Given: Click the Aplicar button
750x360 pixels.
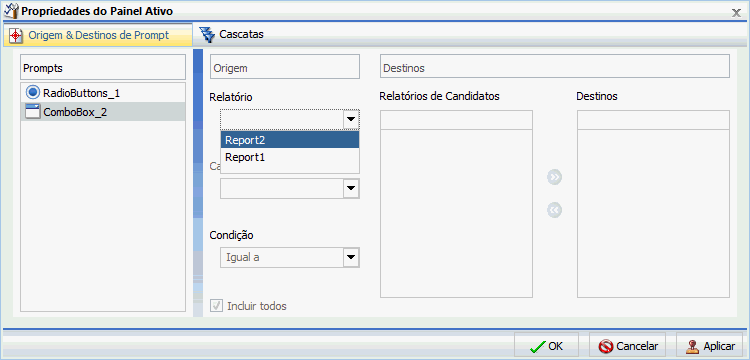Looking at the screenshot, I should pos(711,346).
